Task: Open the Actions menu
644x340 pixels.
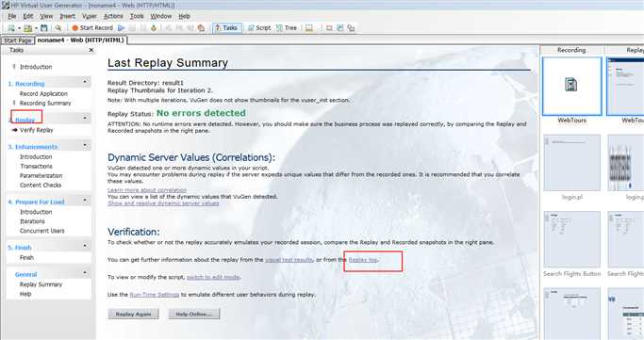Action: pyautogui.click(x=113, y=16)
